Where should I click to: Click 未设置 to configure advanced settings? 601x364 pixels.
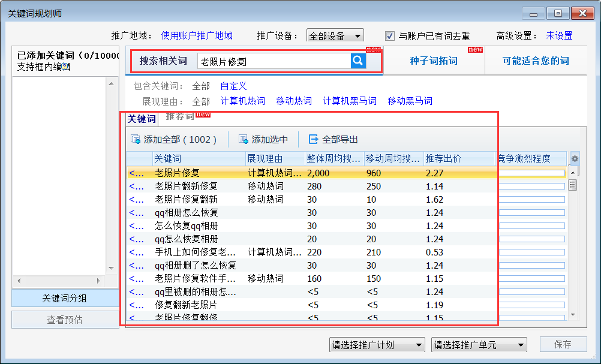pyautogui.click(x=559, y=35)
